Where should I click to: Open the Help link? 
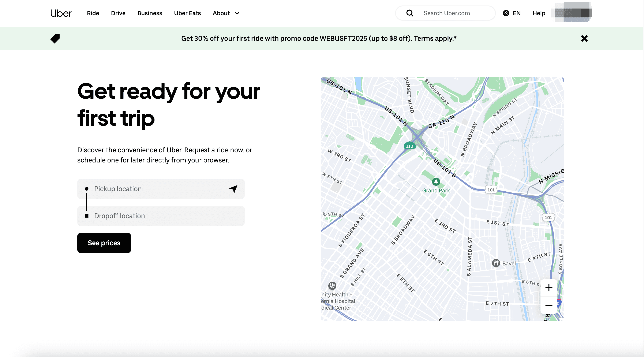click(539, 13)
